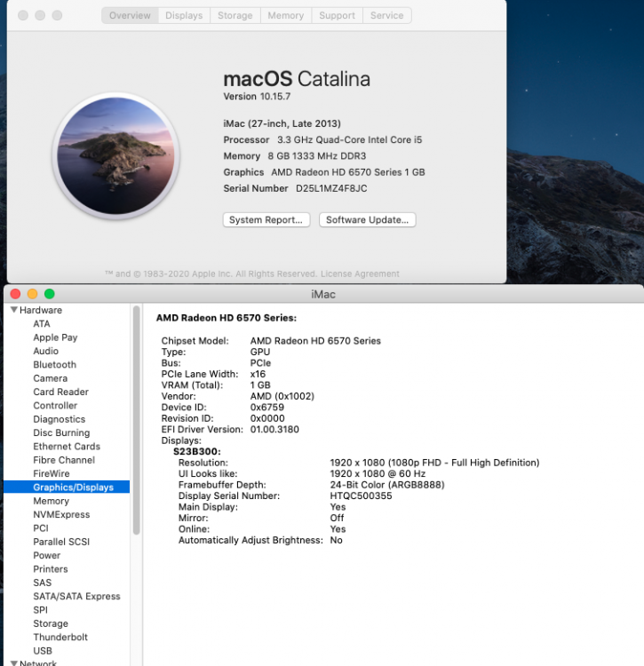Switch to the Overview tab
644x666 pixels.
pyautogui.click(x=130, y=16)
